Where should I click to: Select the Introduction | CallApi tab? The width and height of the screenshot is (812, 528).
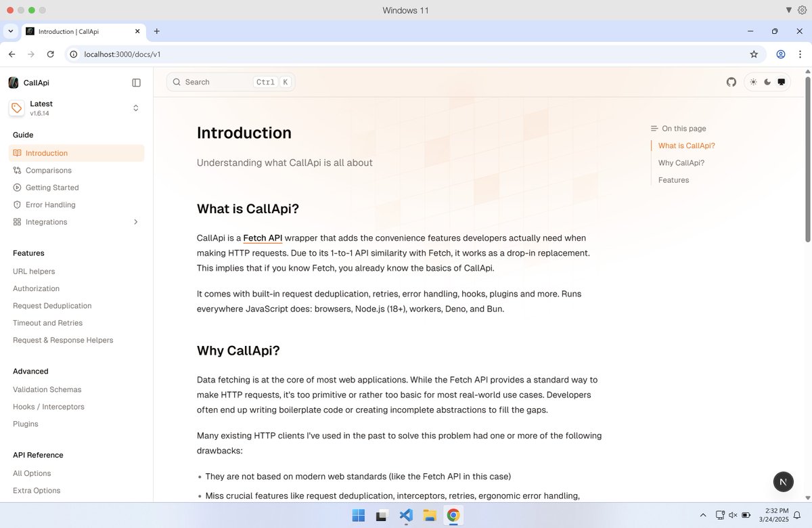click(84, 31)
